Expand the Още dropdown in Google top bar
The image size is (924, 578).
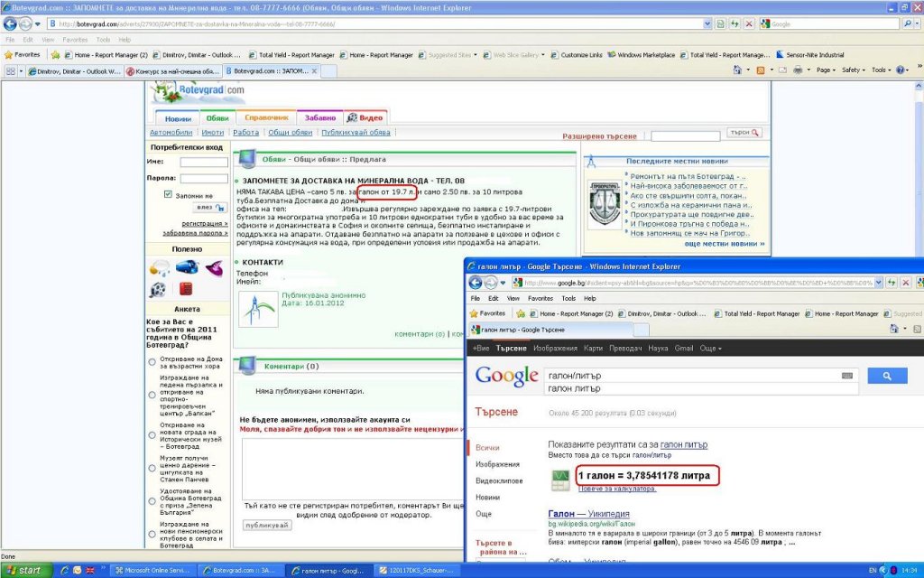(710, 348)
